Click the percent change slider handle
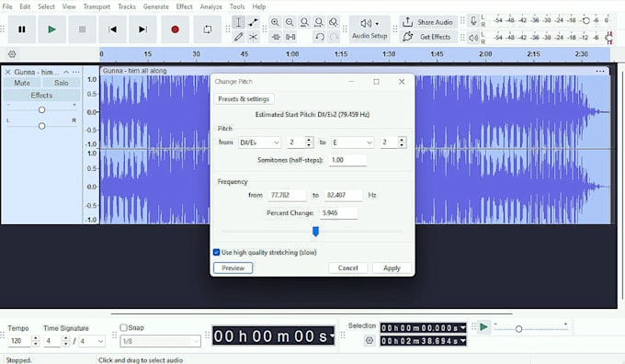Viewport: 625px width, 364px height. (x=315, y=232)
